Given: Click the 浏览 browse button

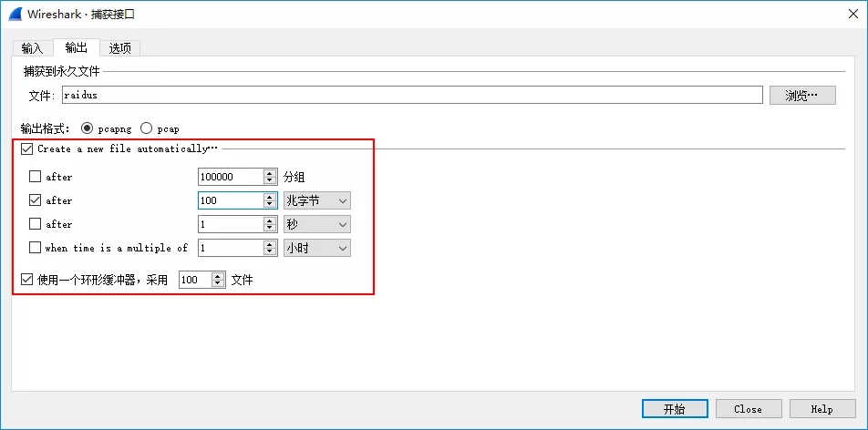Looking at the screenshot, I should point(801,96).
